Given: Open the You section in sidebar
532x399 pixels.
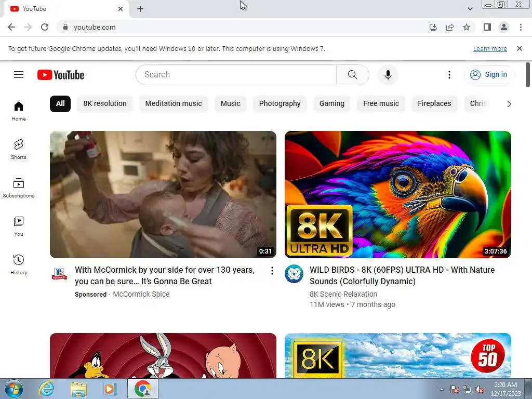Looking at the screenshot, I should pyautogui.click(x=19, y=227).
